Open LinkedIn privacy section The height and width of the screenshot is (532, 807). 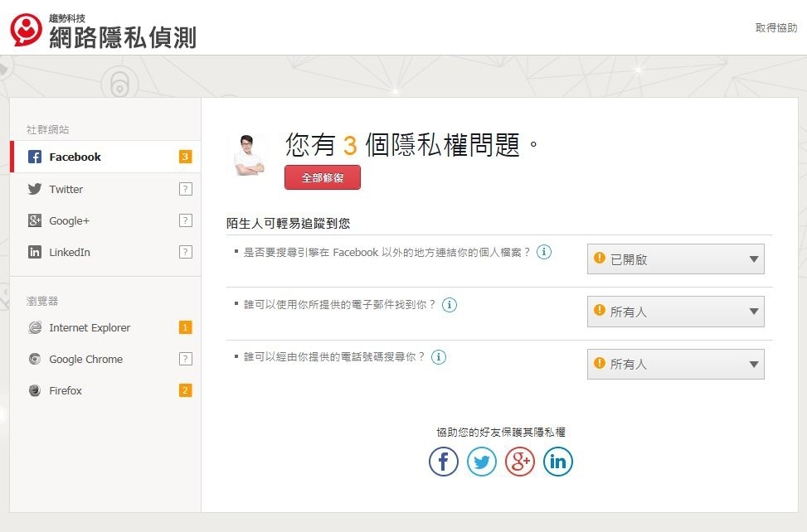click(70, 252)
